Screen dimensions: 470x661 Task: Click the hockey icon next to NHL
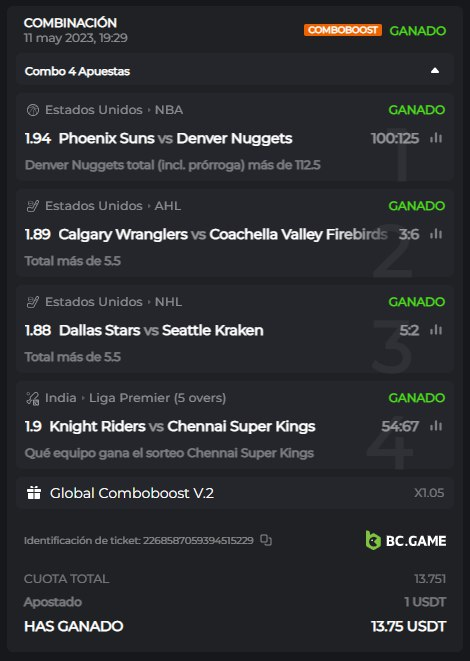[x=33, y=302]
